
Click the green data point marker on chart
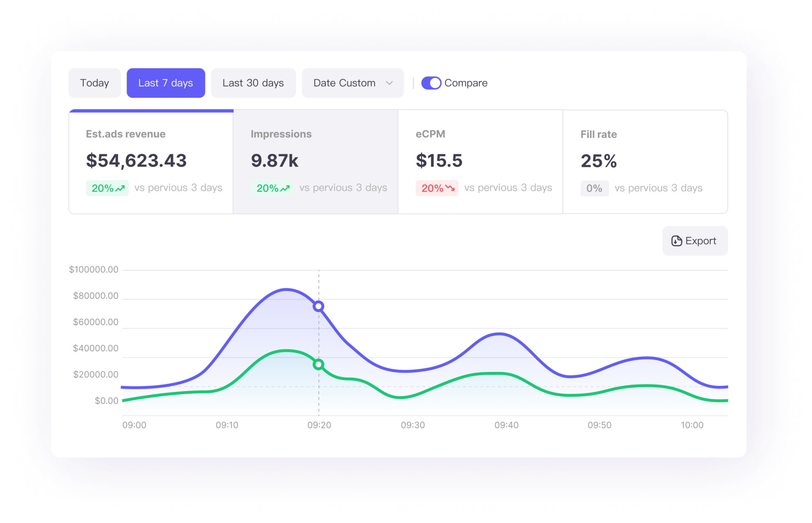(x=318, y=364)
